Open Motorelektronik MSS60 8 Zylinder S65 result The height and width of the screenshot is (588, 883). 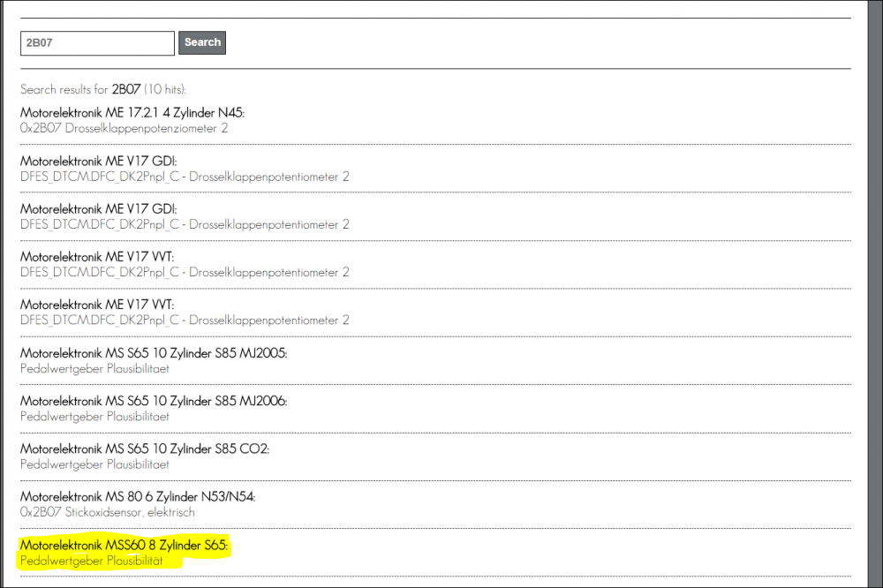(124, 546)
